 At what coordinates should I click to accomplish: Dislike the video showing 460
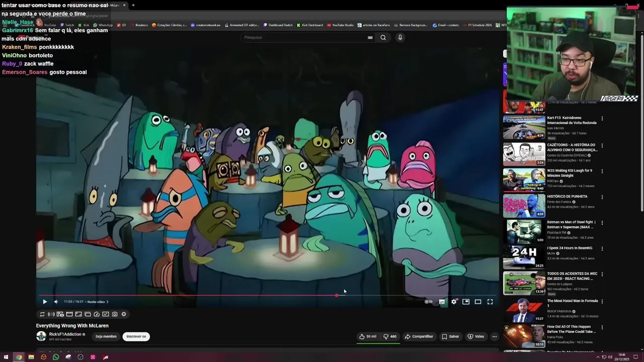coord(390,336)
